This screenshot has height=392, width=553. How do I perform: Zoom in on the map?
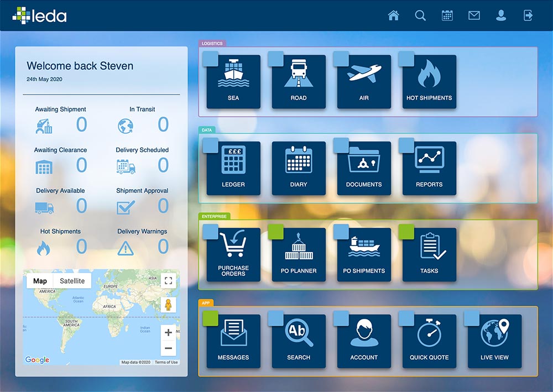tap(169, 333)
